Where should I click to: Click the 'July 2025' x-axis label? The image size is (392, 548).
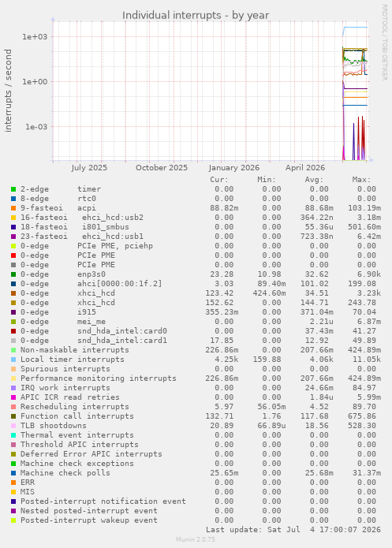(x=89, y=168)
